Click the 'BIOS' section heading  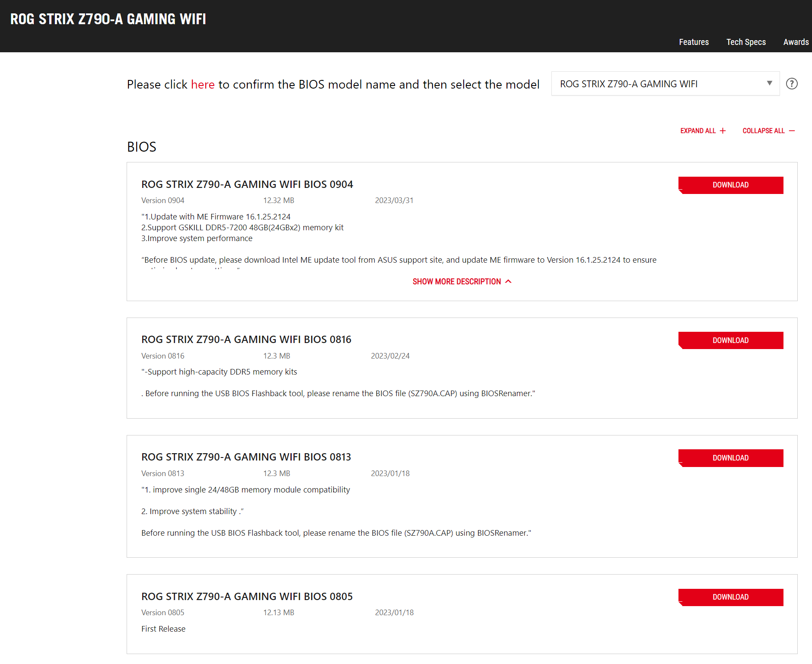(x=142, y=147)
